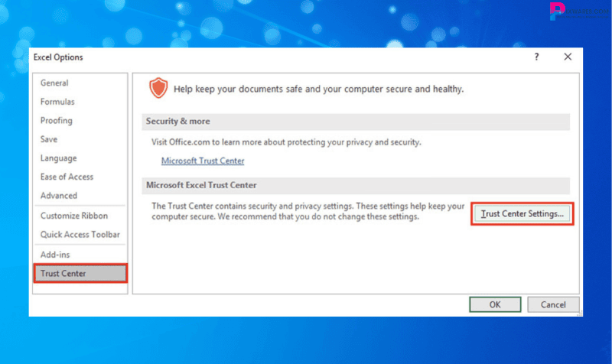Switch to Advanced options
612x364 pixels.
[59, 196]
